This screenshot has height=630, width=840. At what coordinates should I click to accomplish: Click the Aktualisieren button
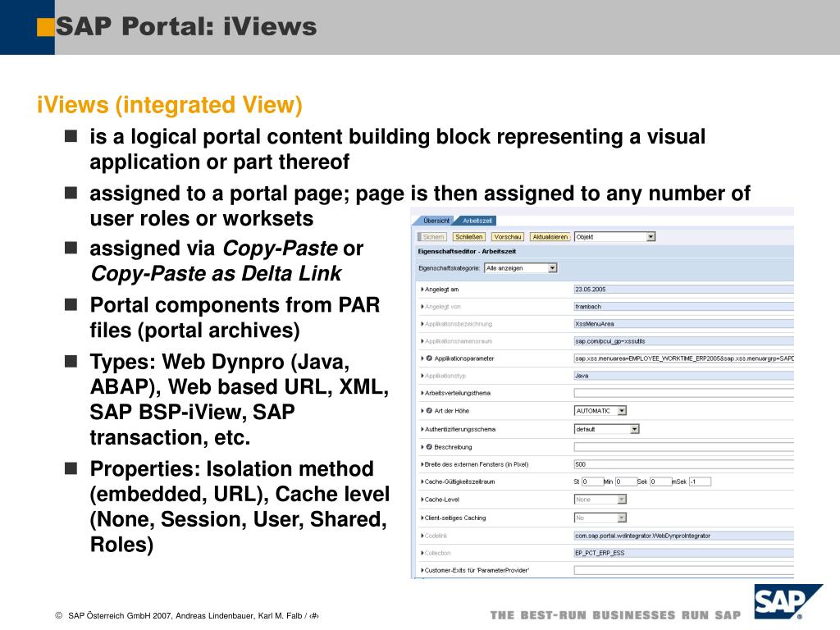pos(550,237)
